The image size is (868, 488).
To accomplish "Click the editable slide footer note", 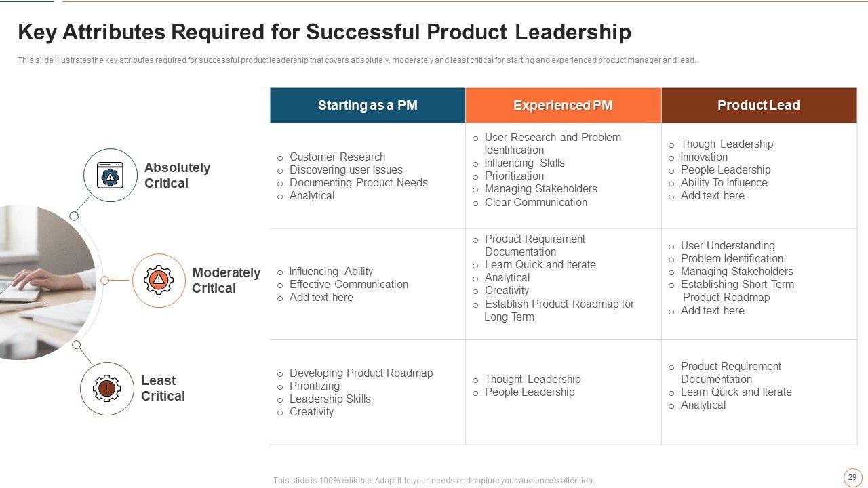I will 433,481.
